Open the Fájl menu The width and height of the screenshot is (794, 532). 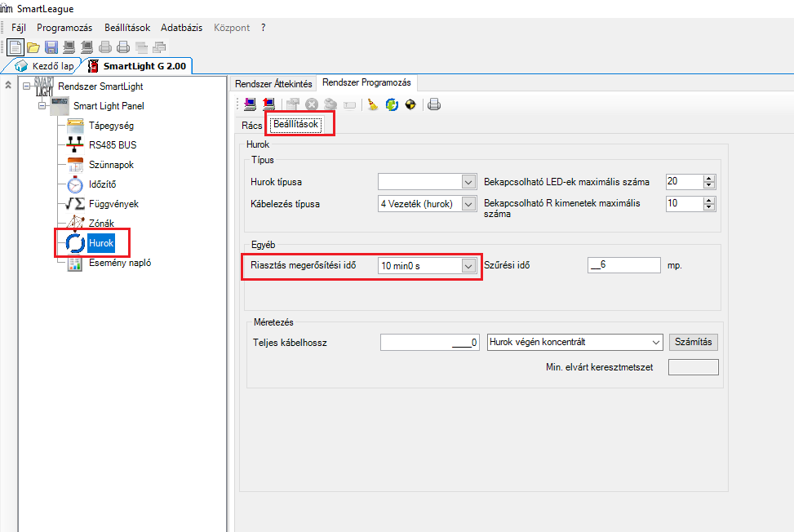[x=19, y=28]
